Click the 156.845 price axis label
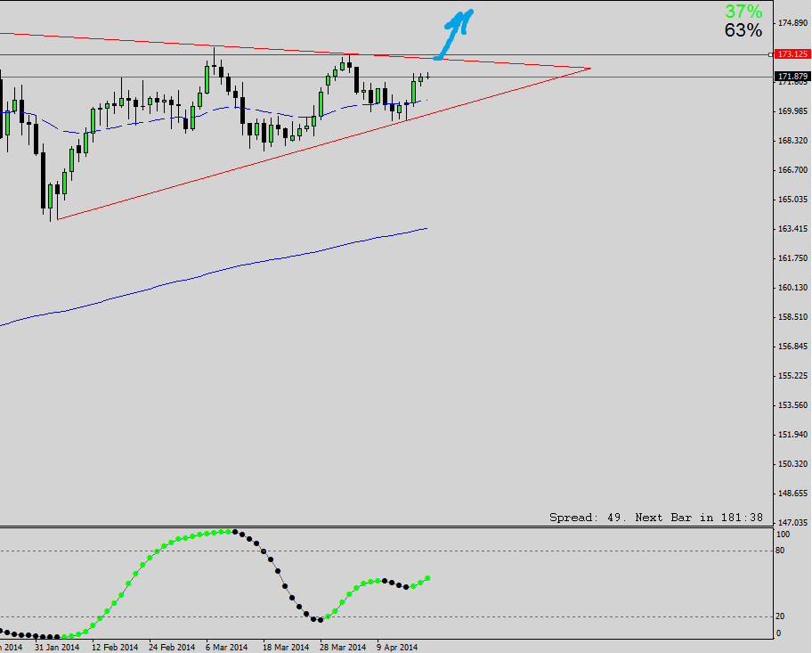Image resolution: width=812 pixels, height=653 pixels. click(x=793, y=347)
